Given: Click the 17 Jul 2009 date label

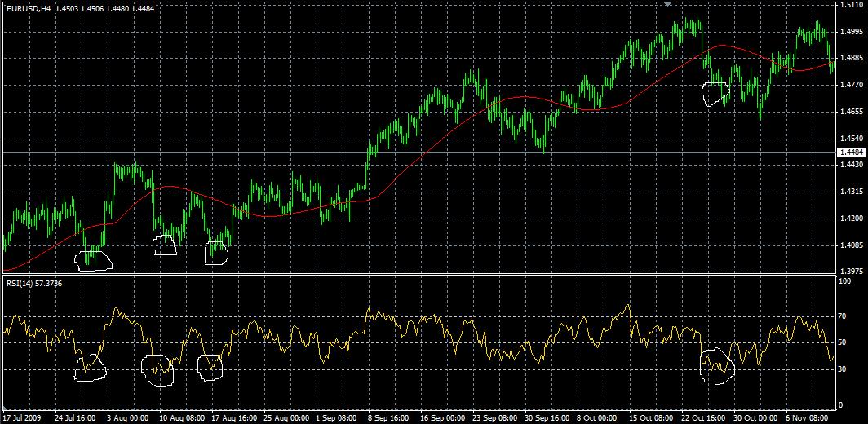Looking at the screenshot, I should click(x=22, y=417).
